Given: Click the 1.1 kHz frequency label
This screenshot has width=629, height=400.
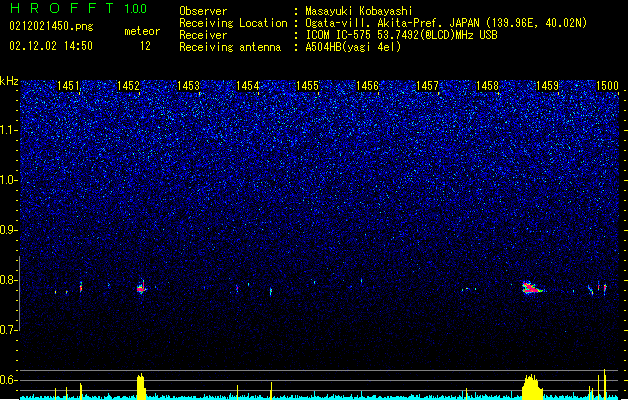Looking at the screenshot, I should [9, 130].
